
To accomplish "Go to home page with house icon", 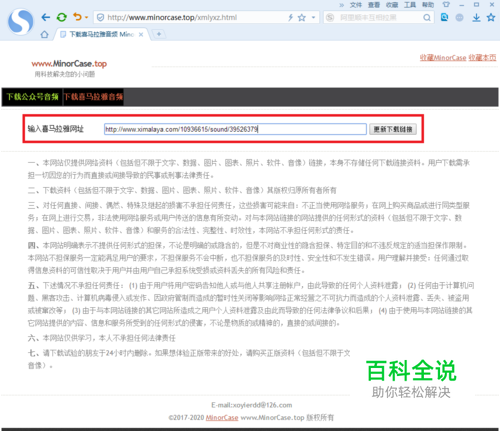I will click(x=44, y=34).
